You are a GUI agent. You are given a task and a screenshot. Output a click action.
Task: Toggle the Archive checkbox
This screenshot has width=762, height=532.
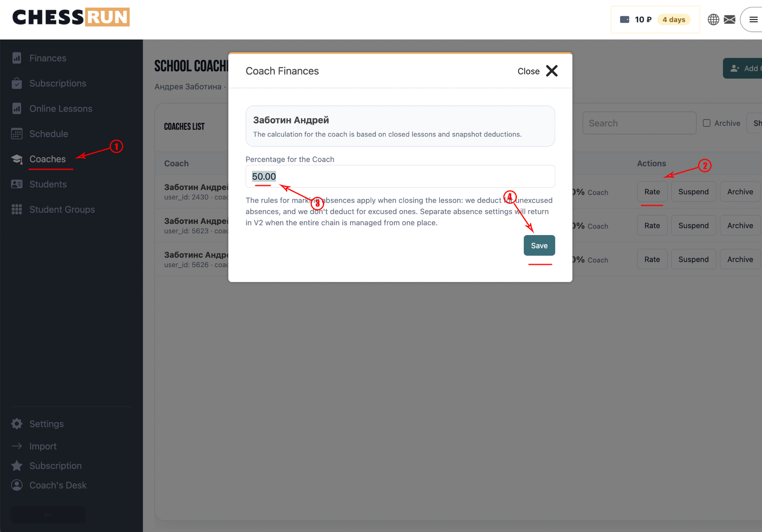(707, 123)
